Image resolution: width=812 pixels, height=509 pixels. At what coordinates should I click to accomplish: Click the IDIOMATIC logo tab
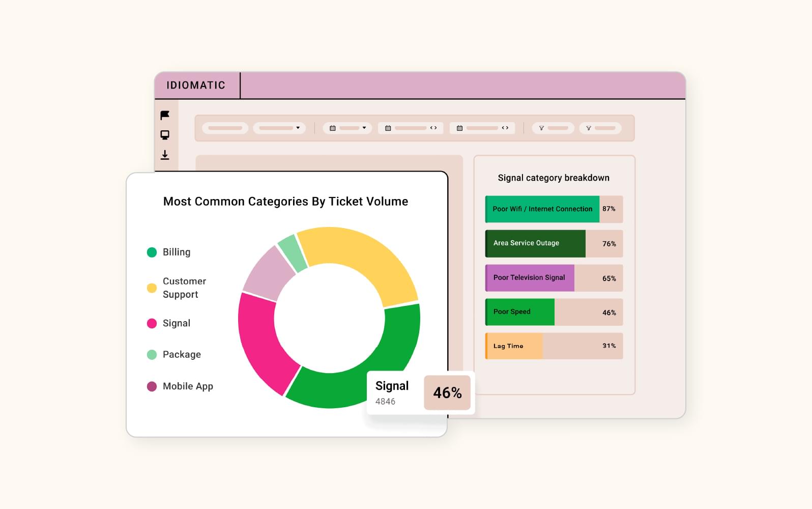[196, 85]
